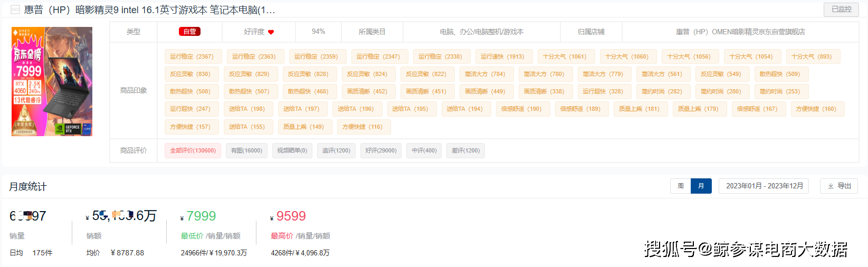Select the 中评(400) review filter

424,150
